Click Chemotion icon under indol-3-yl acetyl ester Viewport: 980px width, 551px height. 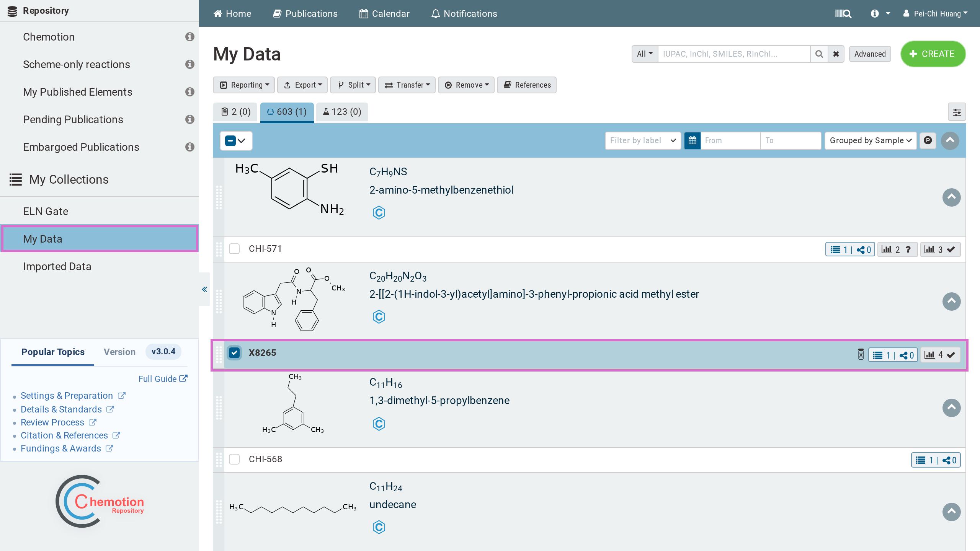click(x=379, y=317)
